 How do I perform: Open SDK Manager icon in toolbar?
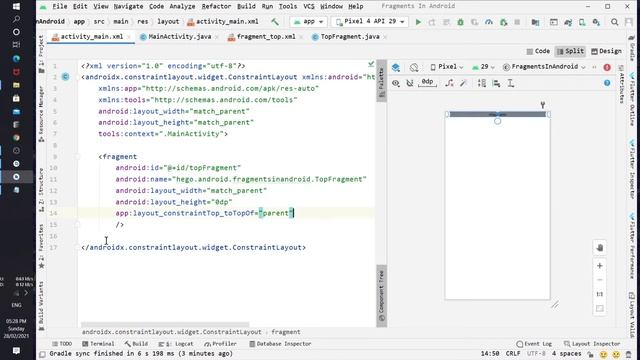coord(596,22)
